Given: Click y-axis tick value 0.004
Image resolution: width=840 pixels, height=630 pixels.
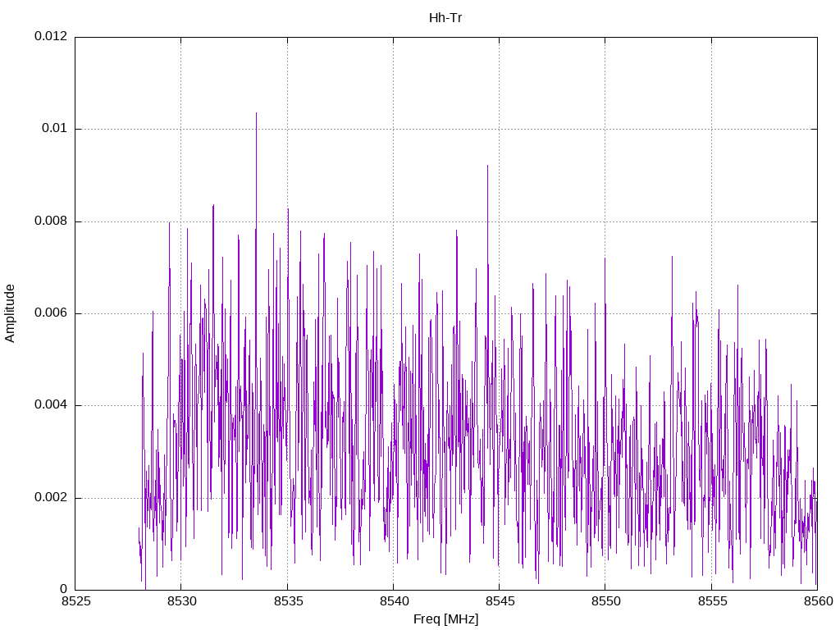Looking at the screenshot, I should click(x=51, y=405).
